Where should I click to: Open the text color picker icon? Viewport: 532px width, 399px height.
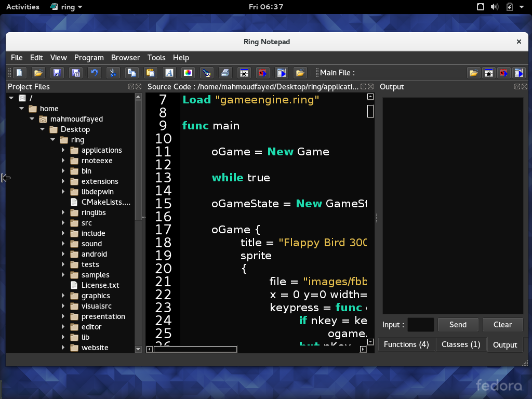[188, 72]
